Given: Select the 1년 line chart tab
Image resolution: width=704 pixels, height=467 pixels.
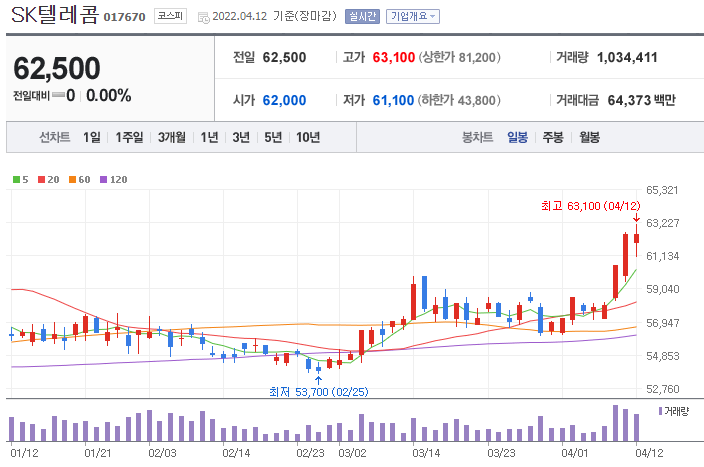Looking at the screenshot, I should coord(209,137).
